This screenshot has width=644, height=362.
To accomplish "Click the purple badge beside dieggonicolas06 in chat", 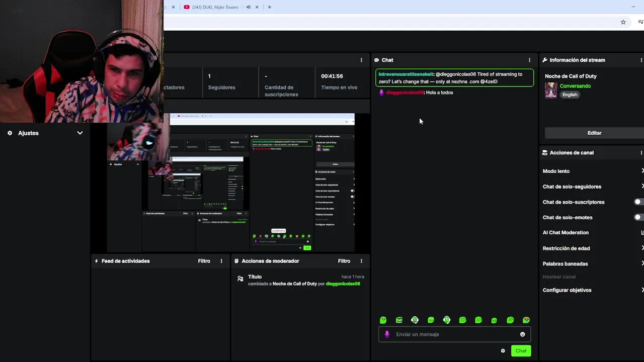I will coord(381,93).
